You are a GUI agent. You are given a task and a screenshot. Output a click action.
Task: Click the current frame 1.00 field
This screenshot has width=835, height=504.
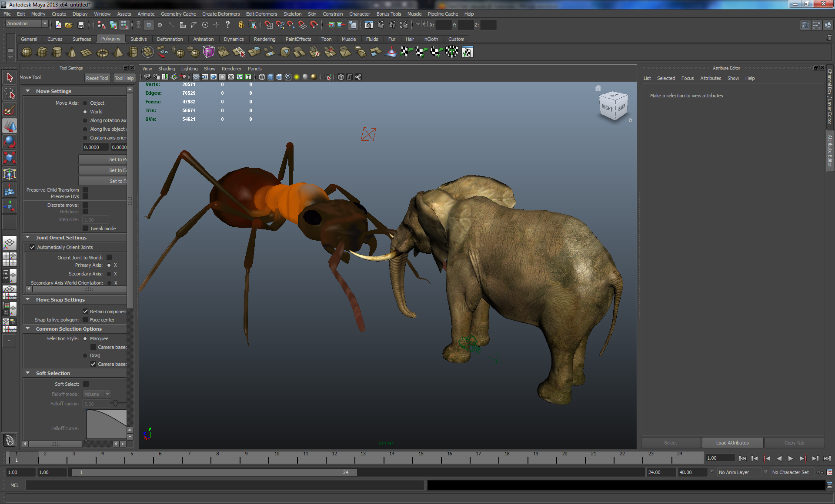pos(720,458)
